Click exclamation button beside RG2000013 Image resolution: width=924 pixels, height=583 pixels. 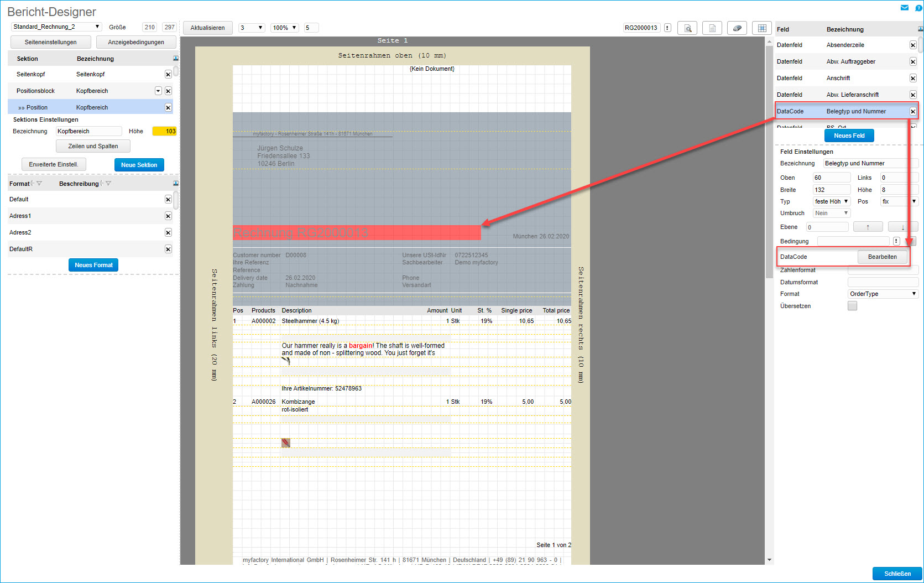667,28
